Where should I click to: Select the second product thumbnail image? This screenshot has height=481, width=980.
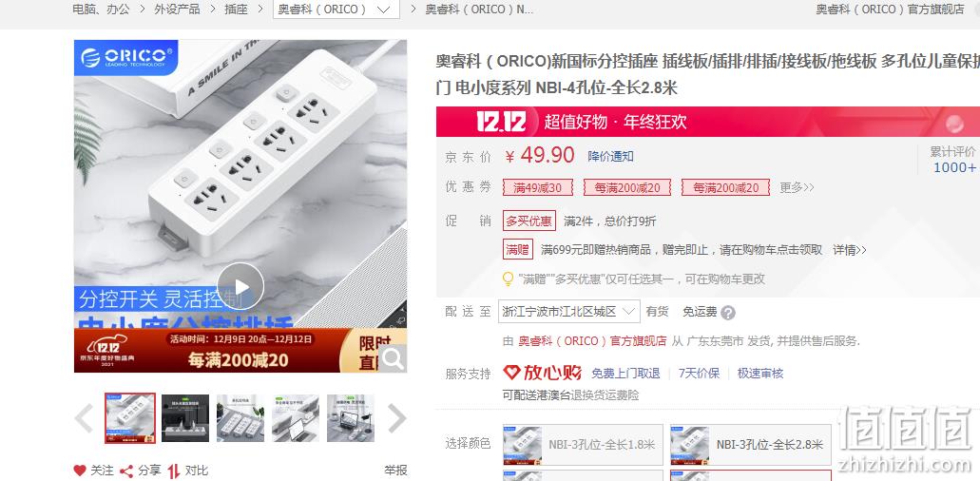coord(185,418)
